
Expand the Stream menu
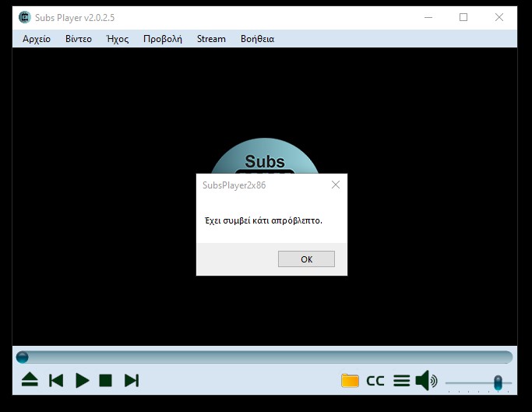pos(211,39)
